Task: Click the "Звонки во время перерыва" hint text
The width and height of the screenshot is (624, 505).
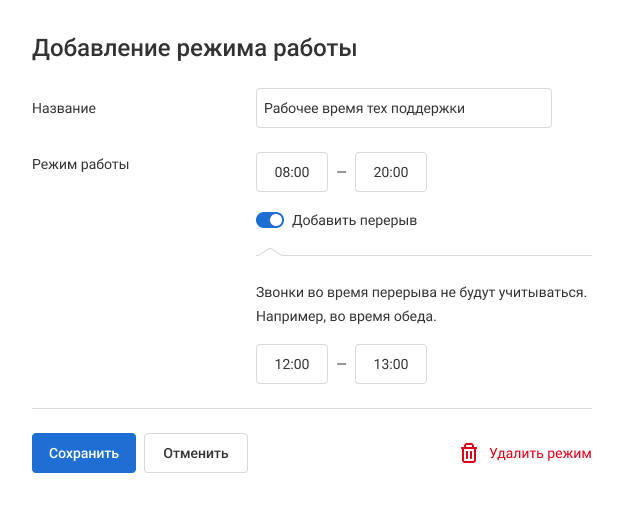Action: 420,293
